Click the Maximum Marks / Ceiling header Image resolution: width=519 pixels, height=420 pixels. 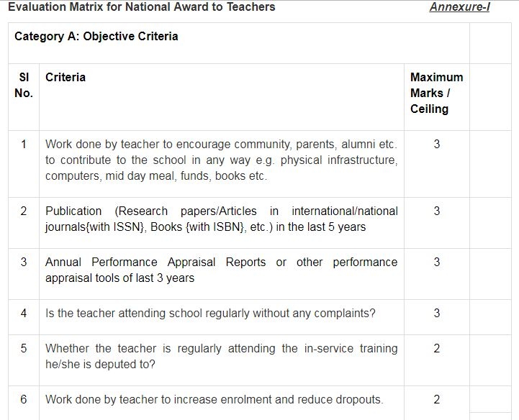(x=436, y=93)
